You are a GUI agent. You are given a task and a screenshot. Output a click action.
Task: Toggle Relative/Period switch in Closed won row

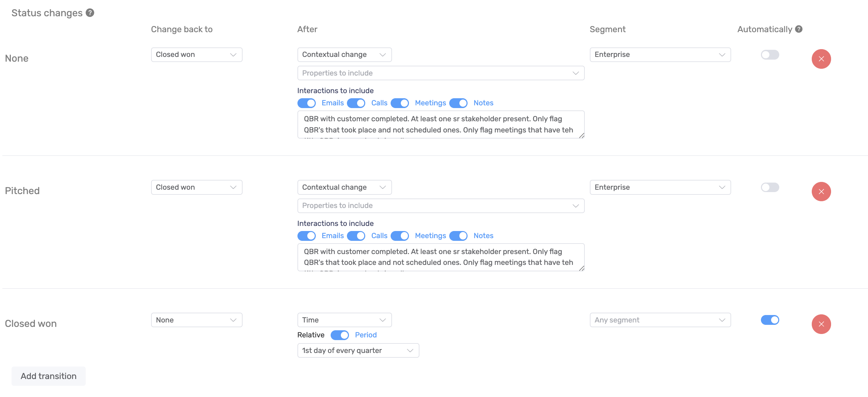[x=339, y=335]
